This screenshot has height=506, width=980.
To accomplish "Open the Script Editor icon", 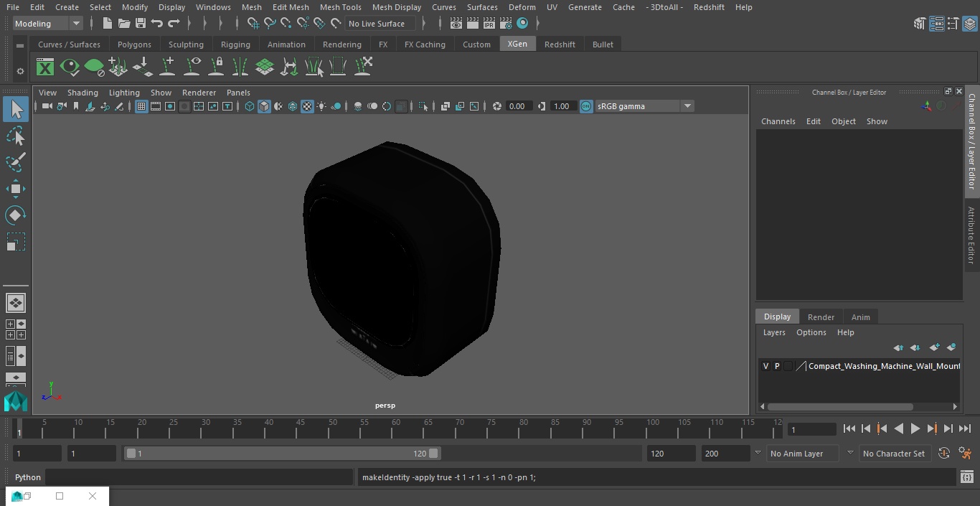I will point(966,477).
